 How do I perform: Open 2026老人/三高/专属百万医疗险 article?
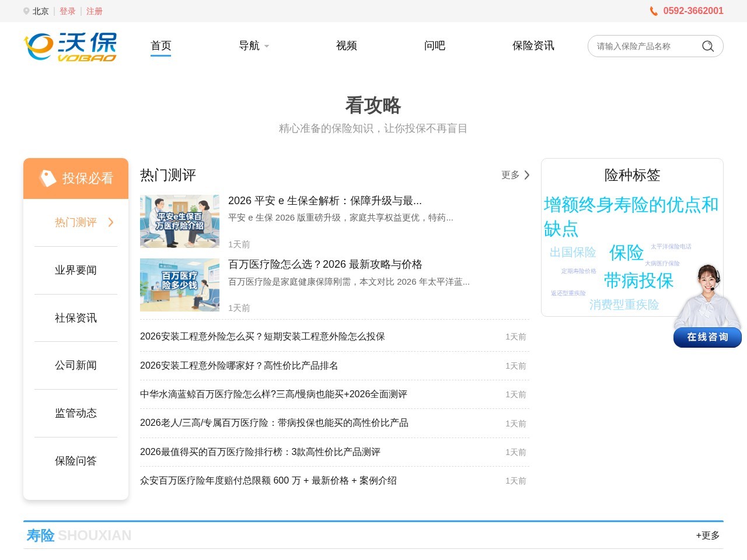point(274,423)
